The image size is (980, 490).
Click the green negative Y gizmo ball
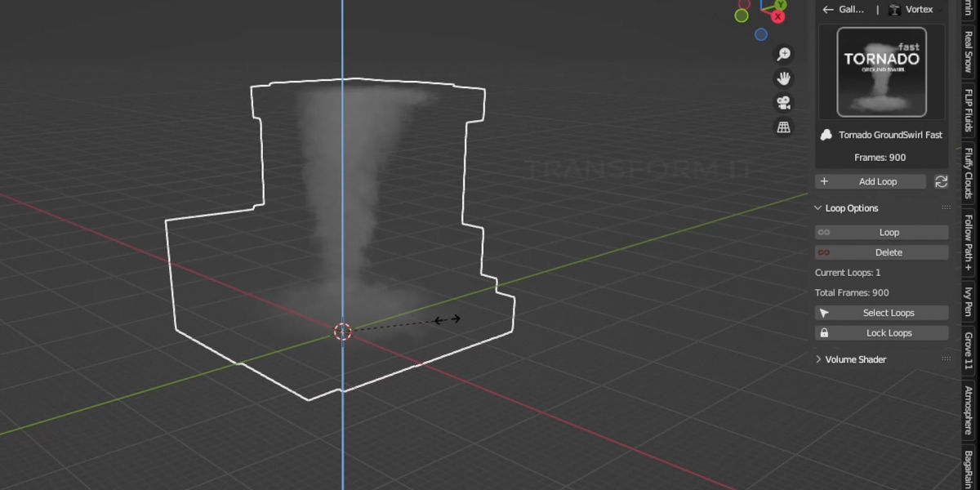pos(742,15)
